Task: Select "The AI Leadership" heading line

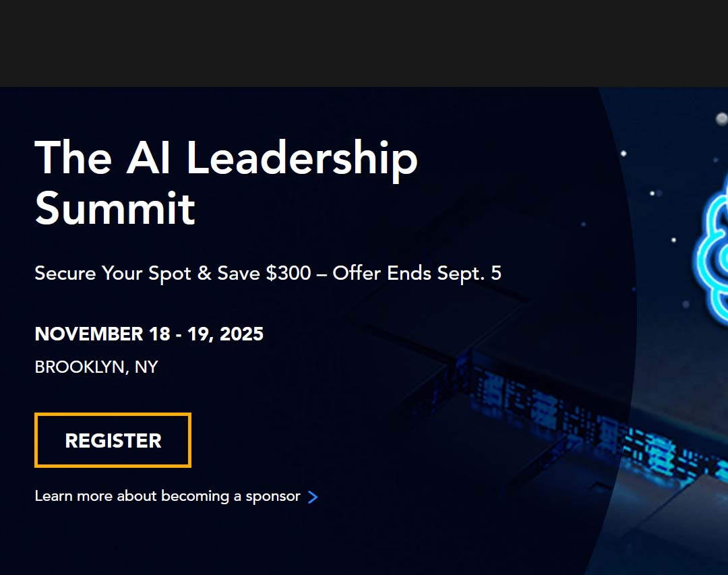Action: coord(226,158)
